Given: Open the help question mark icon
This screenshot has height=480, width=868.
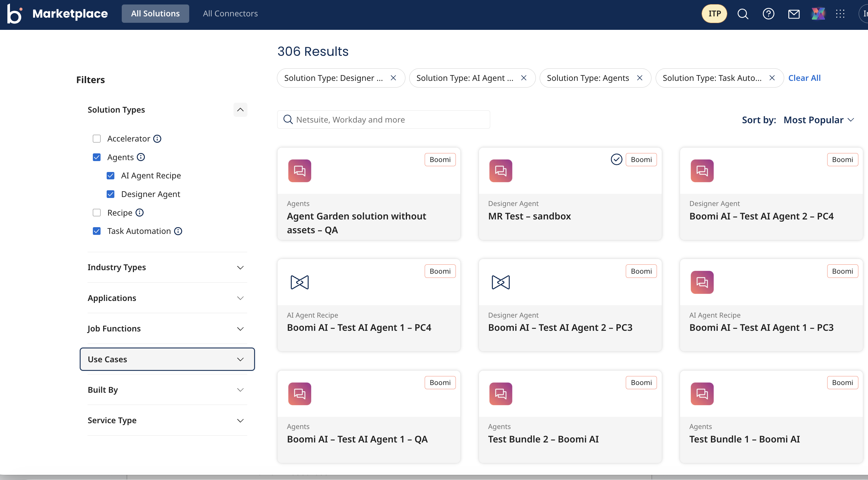Looking at the screenshot, I should tap(768, 14).
